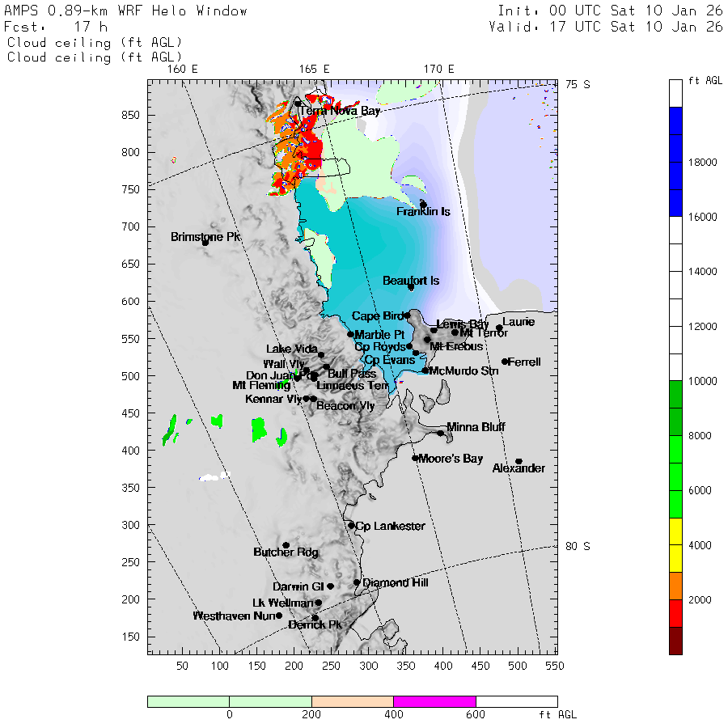Image resolution: width=728 pixels, height=728 pixels.
Task: Click the magenta 400-600 ft bottom swatch
Action: 434,701
